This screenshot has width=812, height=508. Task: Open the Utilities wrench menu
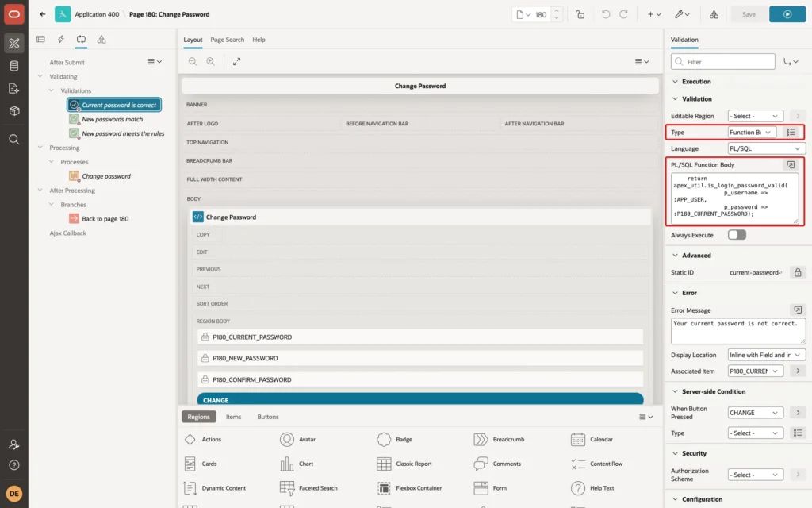[x=682, y=14]
